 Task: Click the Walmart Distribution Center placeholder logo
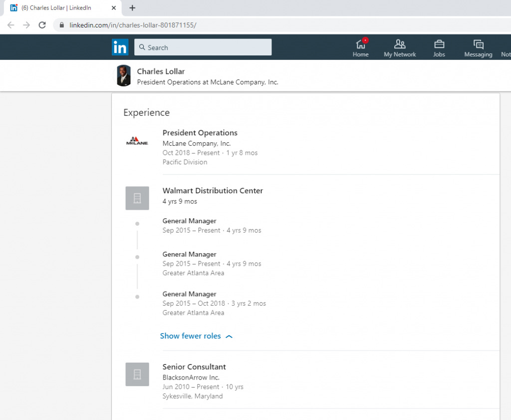point(137,198)
